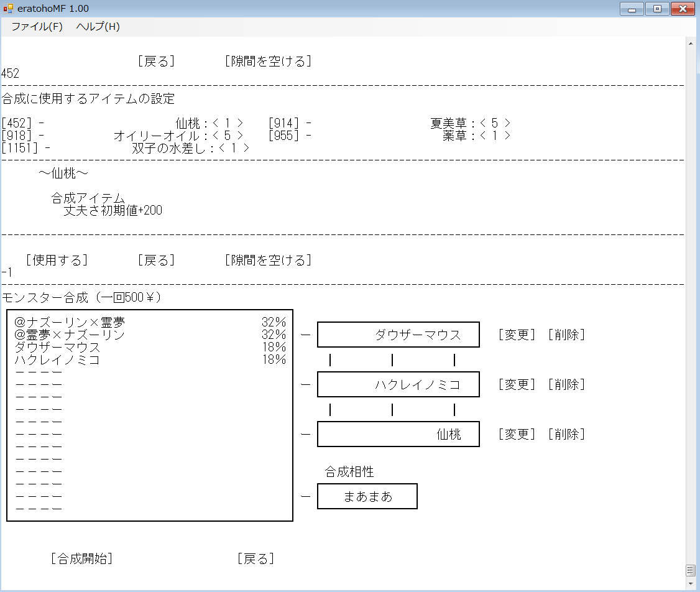Click the eratohoMF title bar icon
Image resolution: width=700 pixels, height=592 pixels.
pos(7,8)
